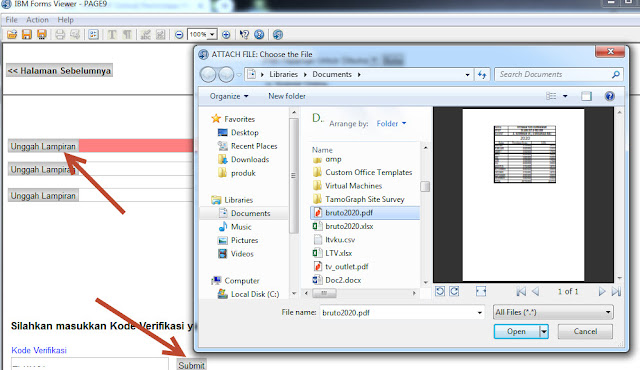
Task: Click the form options checklist icon in toolbar
Action: coord(93,35)
